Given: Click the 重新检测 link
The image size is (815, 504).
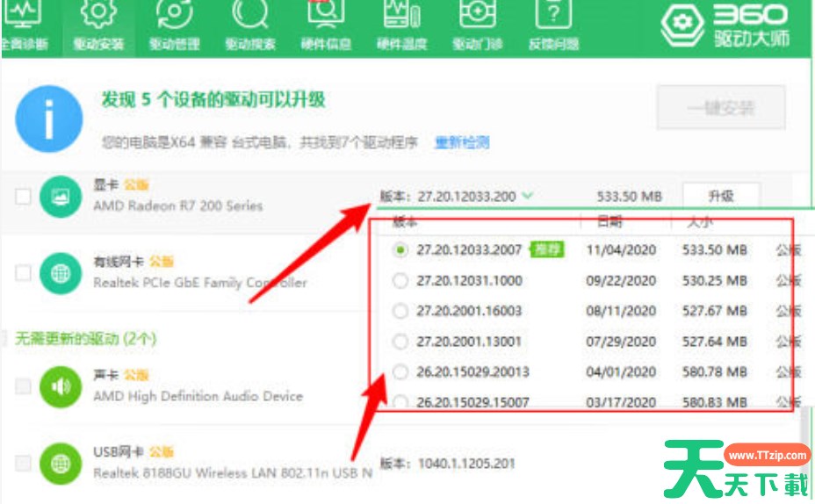Looking at the screenshot, I should pos(462,142).
